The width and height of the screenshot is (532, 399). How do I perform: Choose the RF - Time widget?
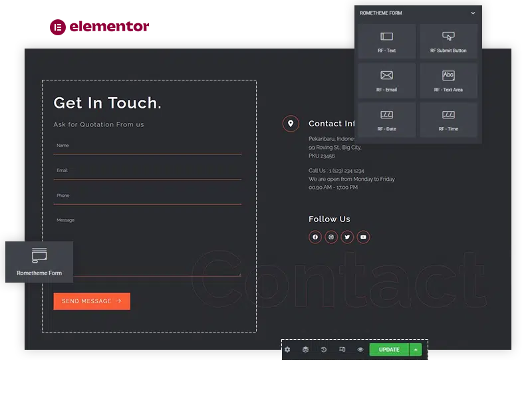(x=448, y=120)
